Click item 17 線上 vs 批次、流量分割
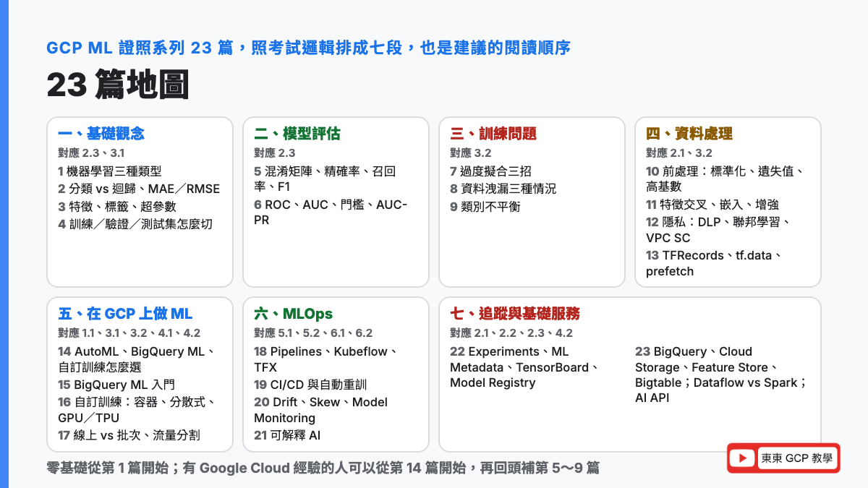The width and height of the screenshot is (868, 488). (129, 435)
